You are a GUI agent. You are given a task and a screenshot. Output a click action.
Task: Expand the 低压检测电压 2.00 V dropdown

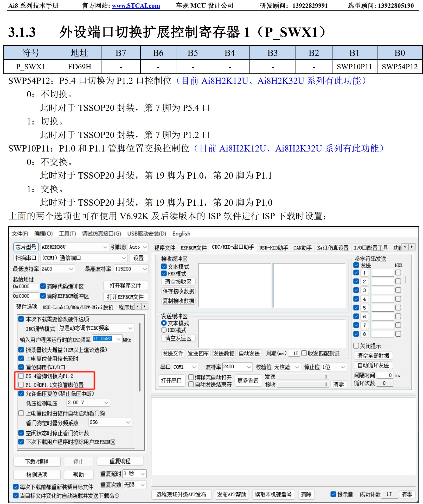click(88, 402)
